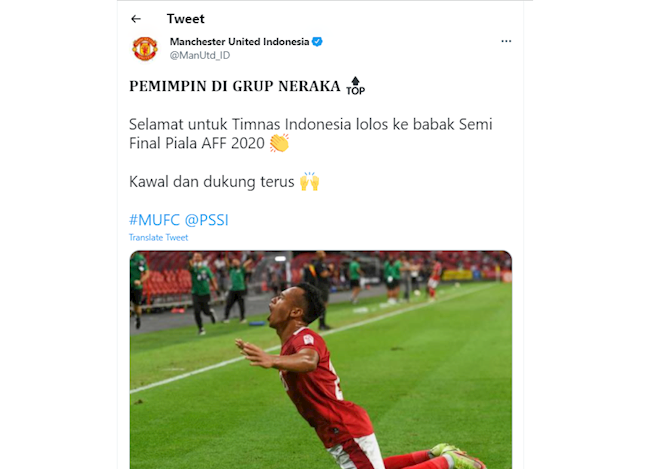Open the three-dot more options menu

click(506, 41)
